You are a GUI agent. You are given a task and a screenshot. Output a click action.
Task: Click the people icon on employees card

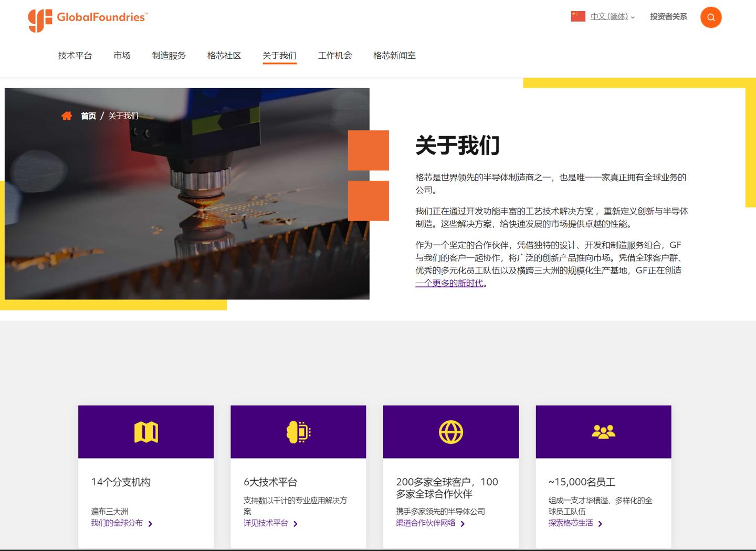(603, 432)
